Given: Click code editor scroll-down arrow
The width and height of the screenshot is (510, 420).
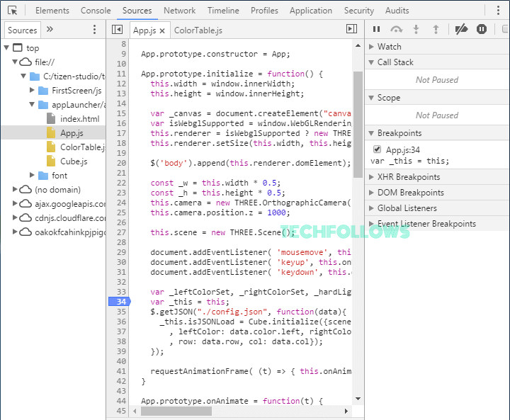Looking at the screenshot, I should 358,399.
